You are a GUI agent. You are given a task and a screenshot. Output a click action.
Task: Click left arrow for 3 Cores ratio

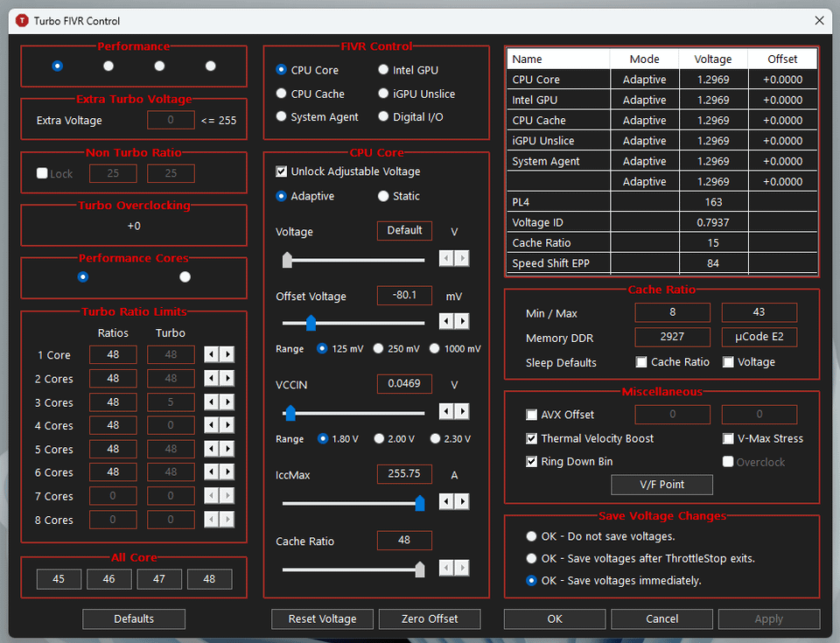click(x=212, y=402)
